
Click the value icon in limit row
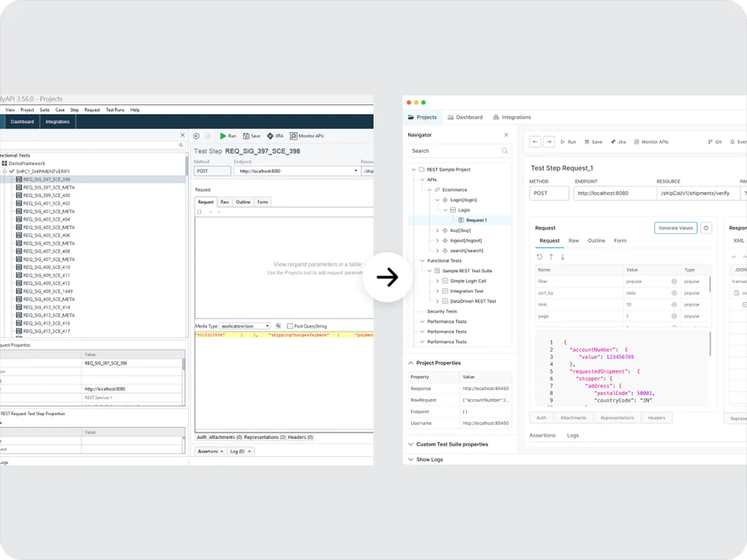coord(674,305)
